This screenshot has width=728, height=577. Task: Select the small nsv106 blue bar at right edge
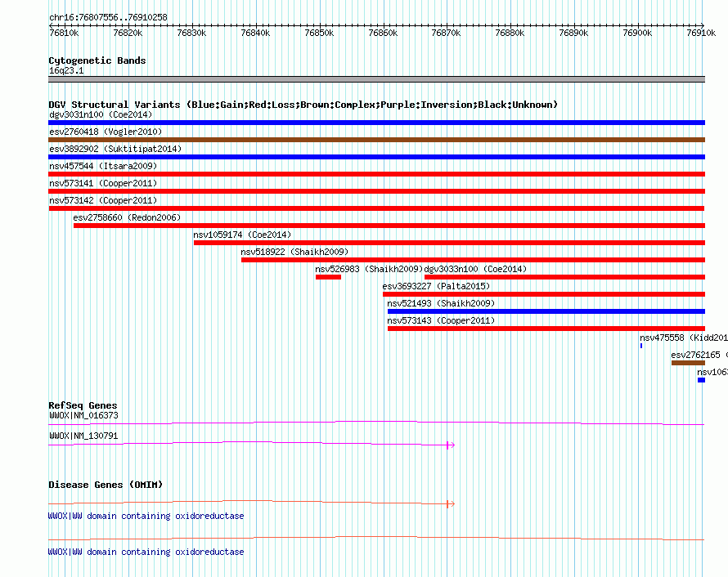click(701, 380)
